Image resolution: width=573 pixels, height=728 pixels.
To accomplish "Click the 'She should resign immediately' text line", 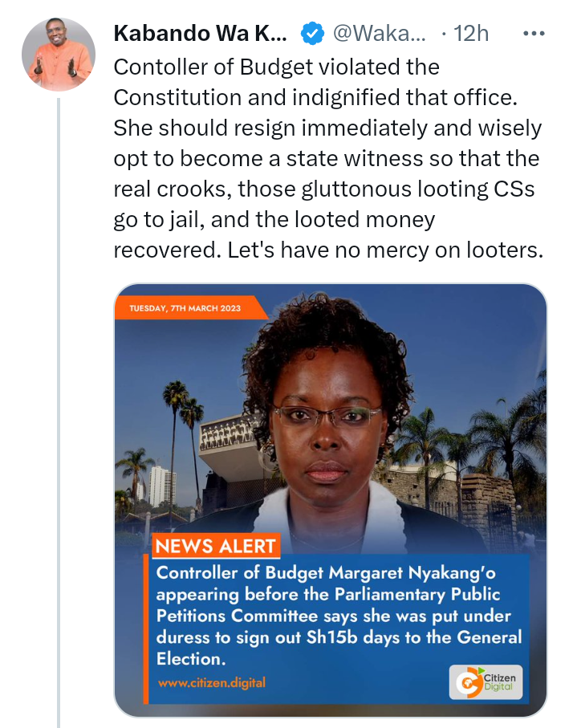I will pyautogui.click(x=270, y=128).
